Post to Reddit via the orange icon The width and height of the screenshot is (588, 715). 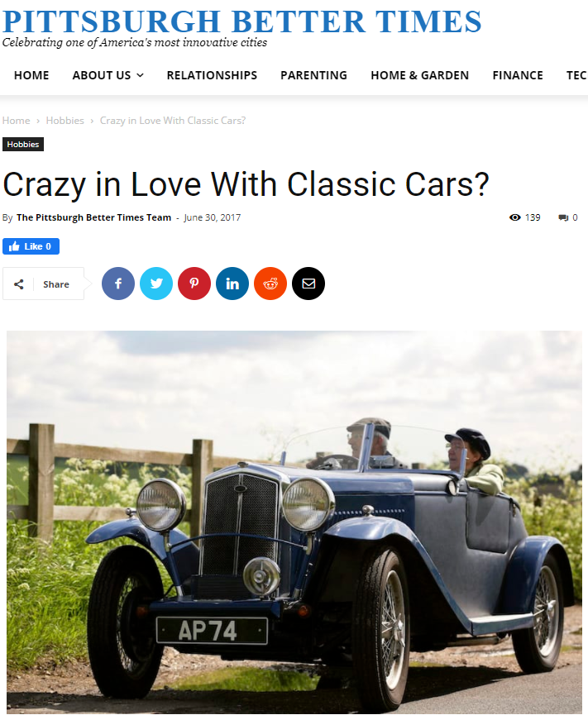[x=270, y=284]
